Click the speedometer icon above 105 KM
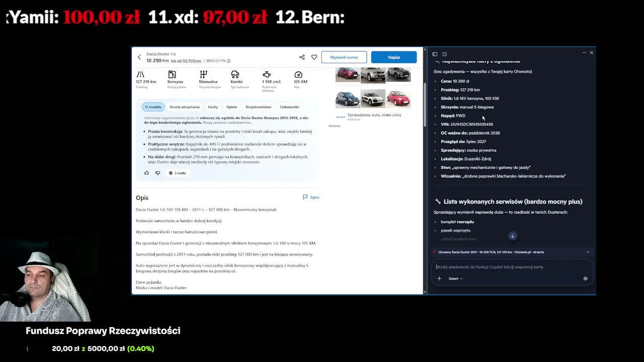644x362 pixels. coord(298,74)
